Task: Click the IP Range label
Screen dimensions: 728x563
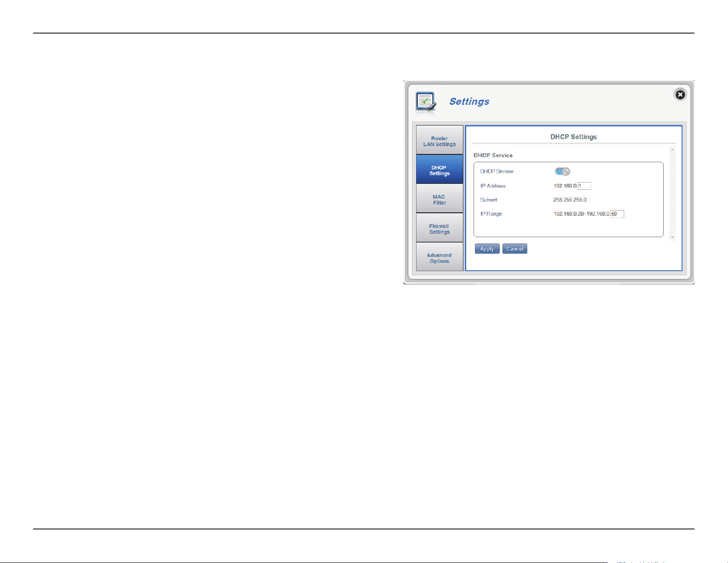Action: (491, 214)
